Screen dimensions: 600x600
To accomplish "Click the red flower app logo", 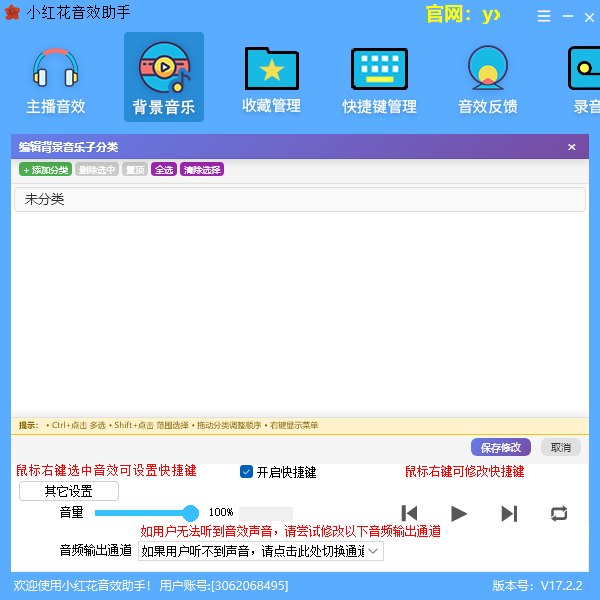I will coord(12,12).
